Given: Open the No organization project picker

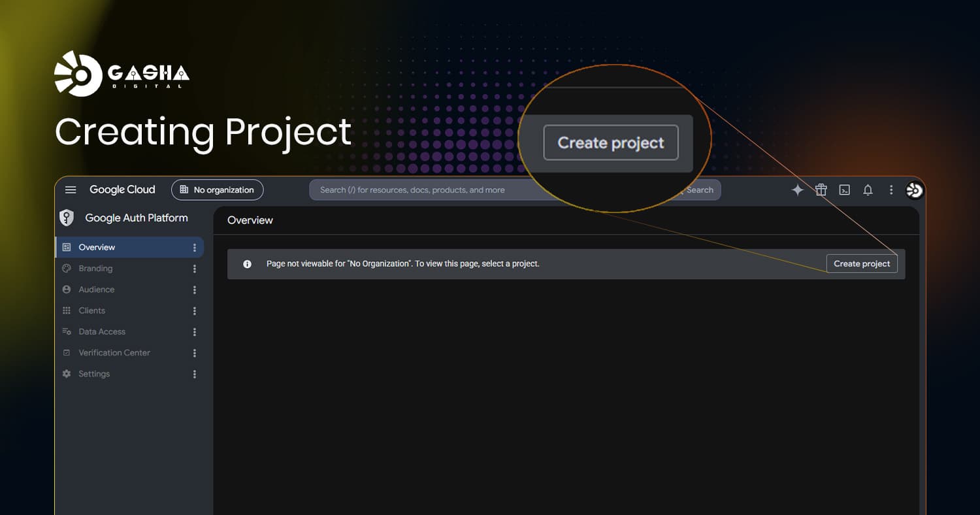Looking at the screenshot, I should point(218,190).
